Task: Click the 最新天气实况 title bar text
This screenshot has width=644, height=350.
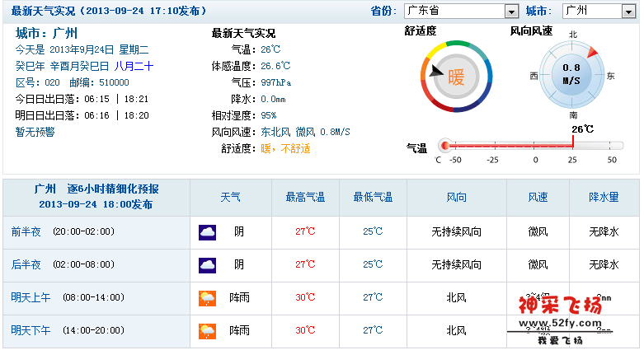Action: click(x=109, y=11)
